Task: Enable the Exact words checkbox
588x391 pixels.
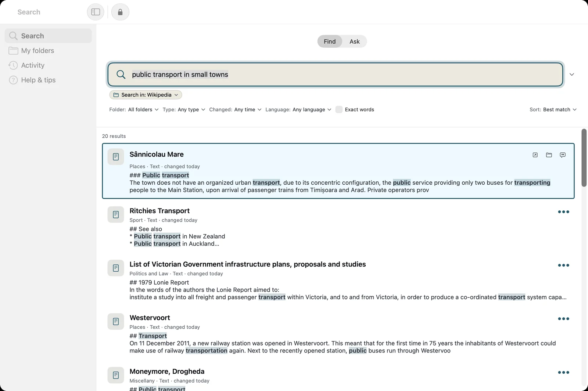Action: (339, 109)
